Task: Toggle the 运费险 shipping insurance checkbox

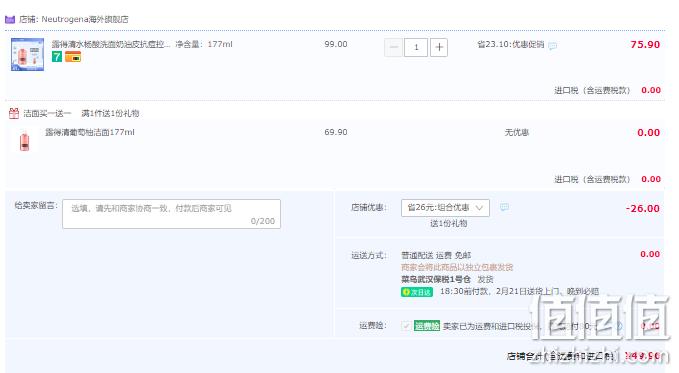Action: pyautogui.click(x=406, y=326)
